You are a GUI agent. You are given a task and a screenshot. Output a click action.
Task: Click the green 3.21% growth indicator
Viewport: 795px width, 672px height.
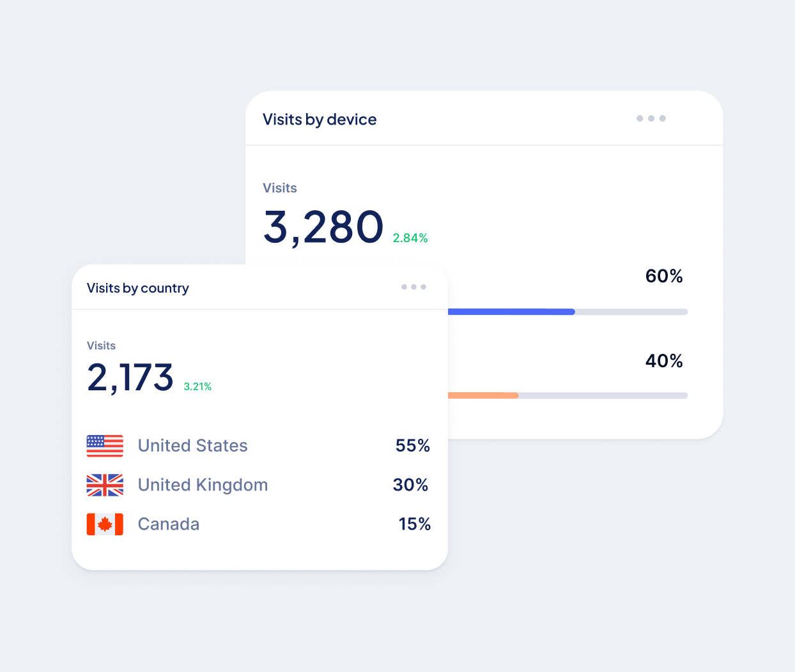point(197,386)
